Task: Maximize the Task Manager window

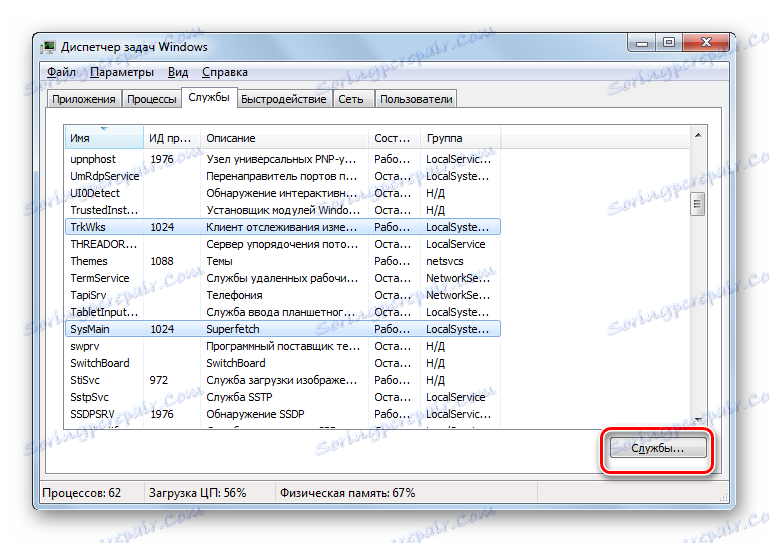Action: pos(669,43)
